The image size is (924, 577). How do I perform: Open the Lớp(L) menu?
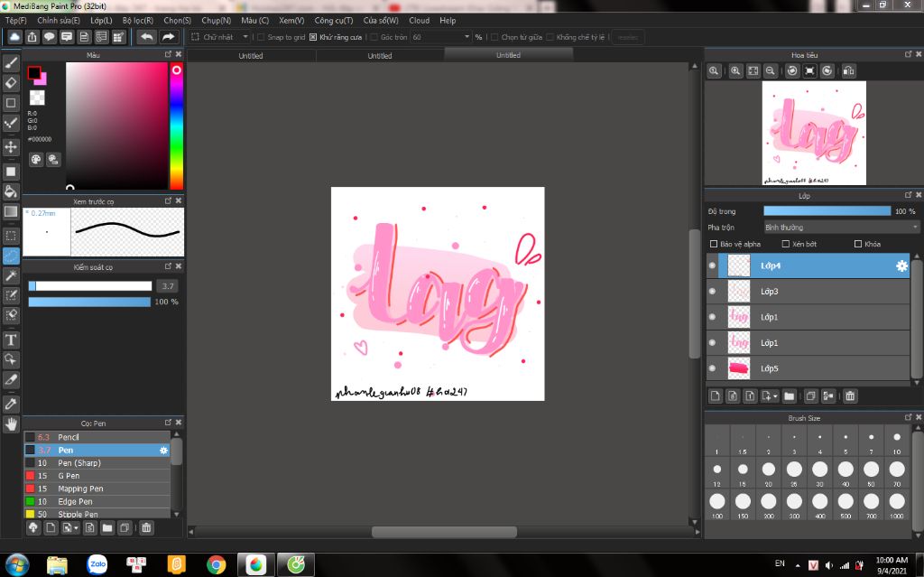pyautogui.click(x=101, y=20)
